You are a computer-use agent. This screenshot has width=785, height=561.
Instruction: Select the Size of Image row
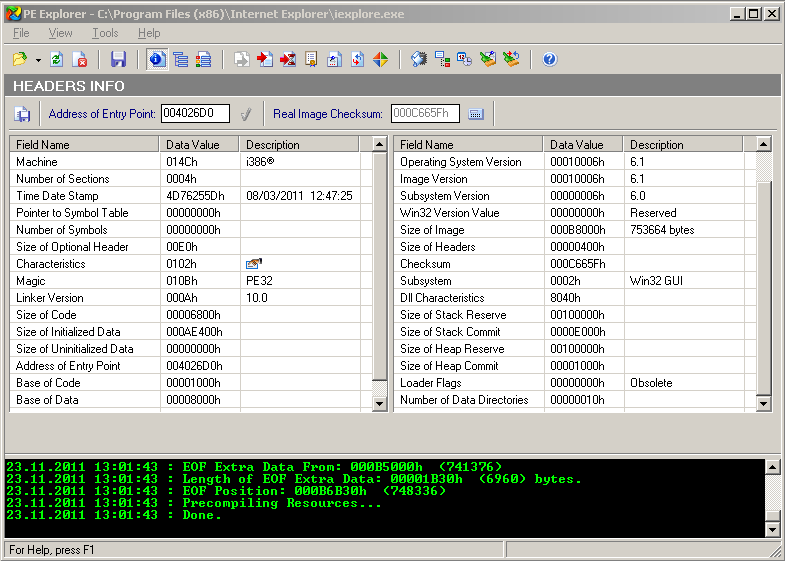tap(575, 230)
